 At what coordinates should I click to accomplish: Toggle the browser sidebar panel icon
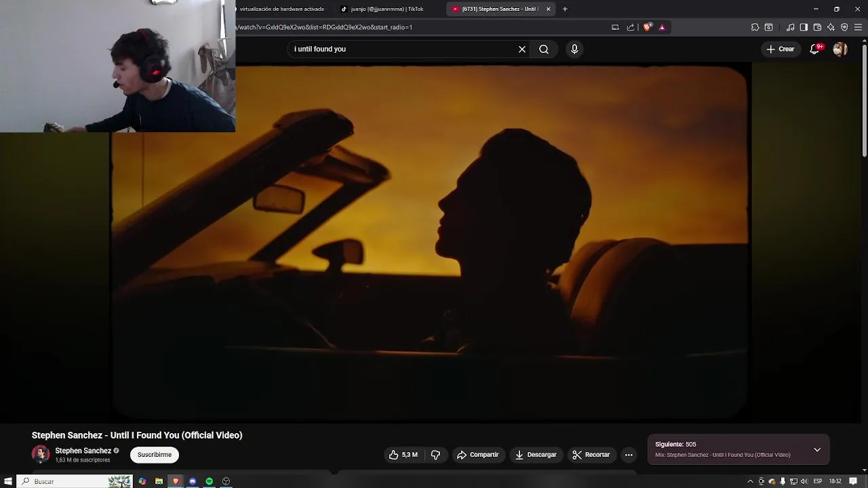click(x=804, y=27)
